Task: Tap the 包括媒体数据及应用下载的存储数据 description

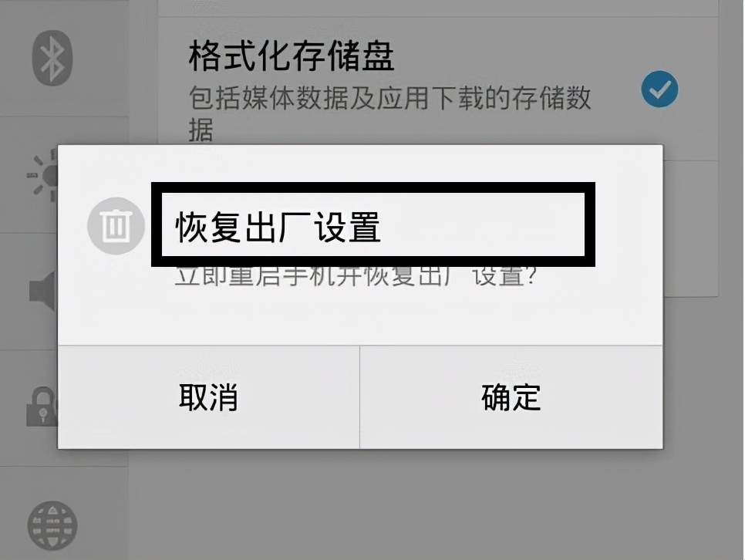Action: (x=389, y=113)
